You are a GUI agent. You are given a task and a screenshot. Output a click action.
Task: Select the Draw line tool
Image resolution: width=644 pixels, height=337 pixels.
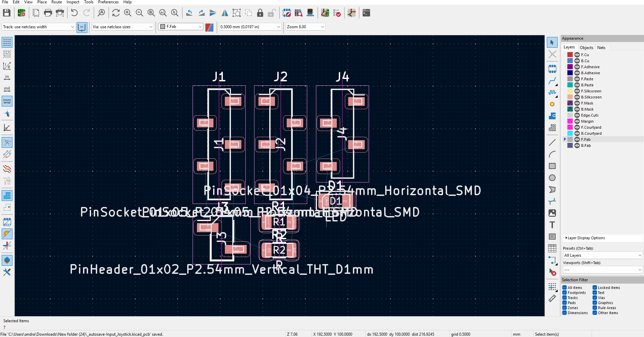pos(552,142)
